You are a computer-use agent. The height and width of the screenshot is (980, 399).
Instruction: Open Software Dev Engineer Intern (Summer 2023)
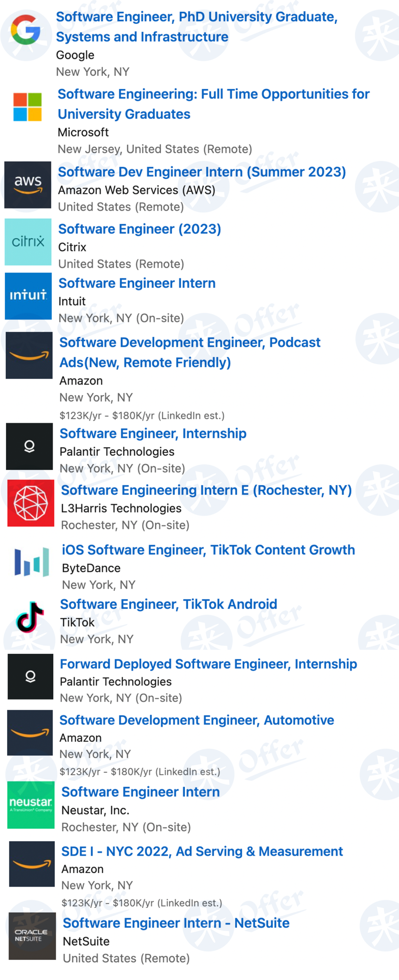point(202,172)
